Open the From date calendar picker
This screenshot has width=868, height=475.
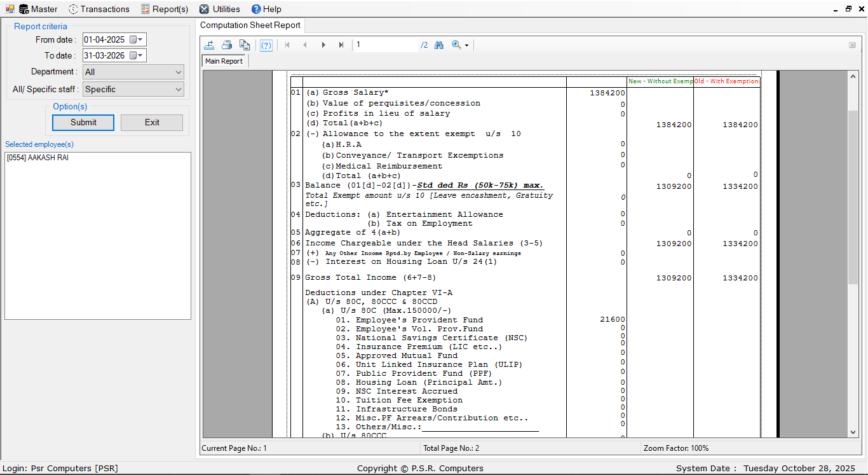coord(137,39)
